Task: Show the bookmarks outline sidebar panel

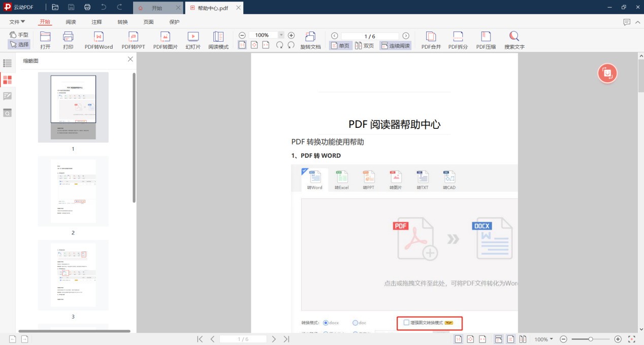Action: [7, 63]
